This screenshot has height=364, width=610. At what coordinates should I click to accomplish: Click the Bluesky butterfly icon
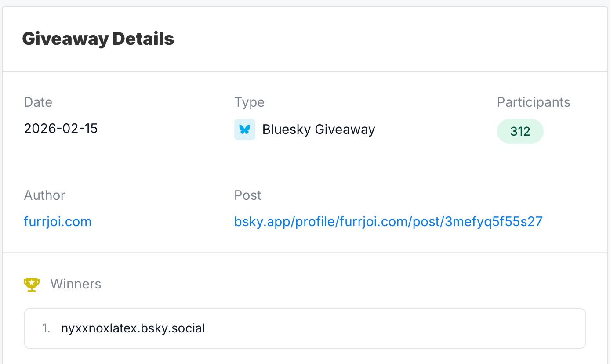point(245,130)
